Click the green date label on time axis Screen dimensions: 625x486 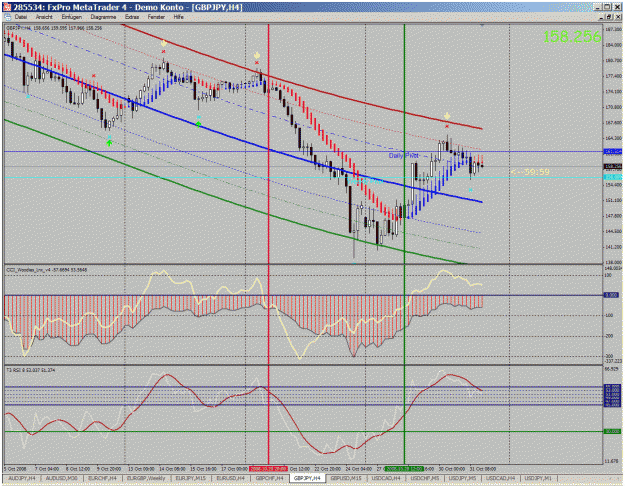(405, 468)
